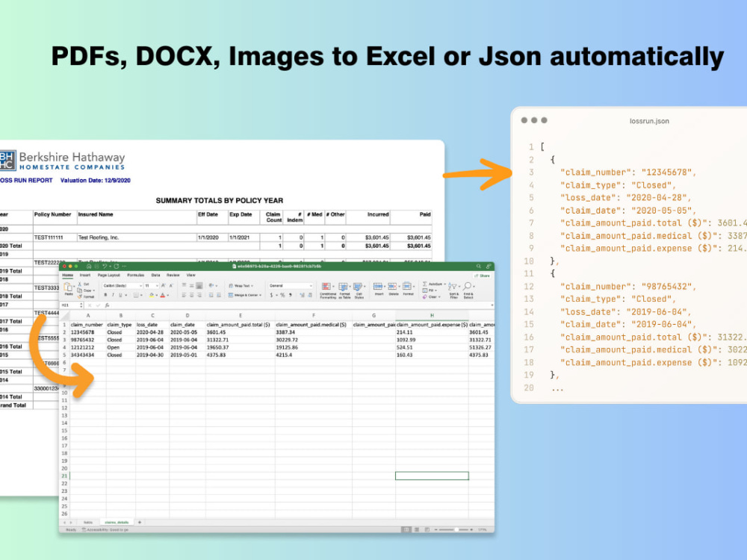Toggle Bold formatting

(x=106, y=295)
